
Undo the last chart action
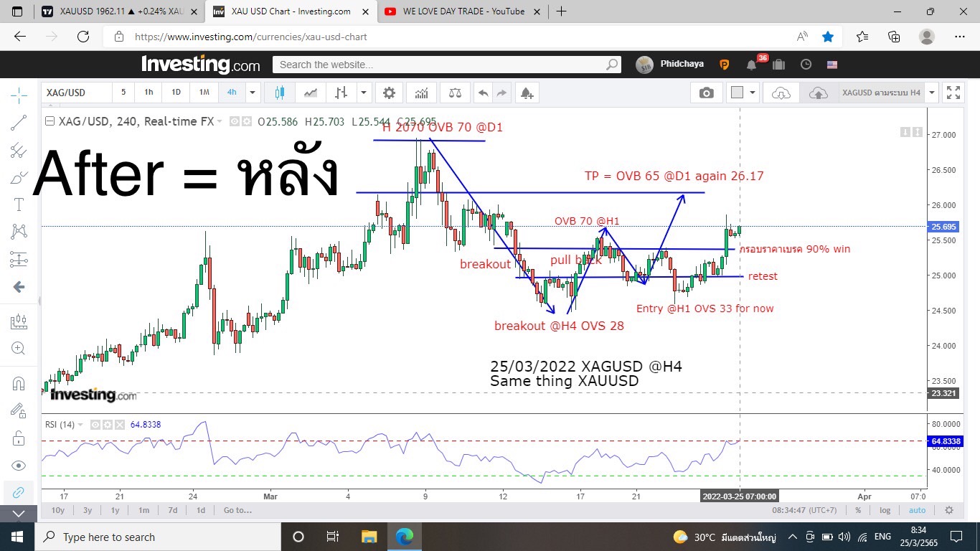tap(483, 93)
